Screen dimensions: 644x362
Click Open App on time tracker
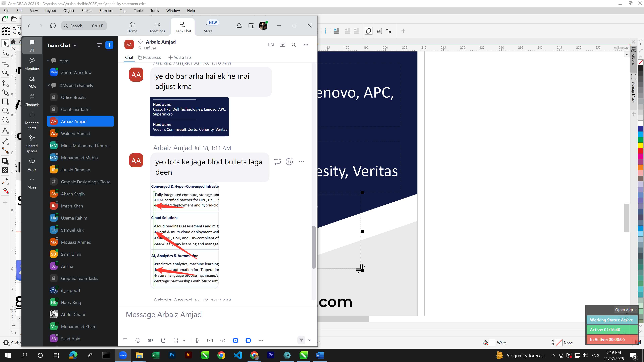[x=626, y=310]
